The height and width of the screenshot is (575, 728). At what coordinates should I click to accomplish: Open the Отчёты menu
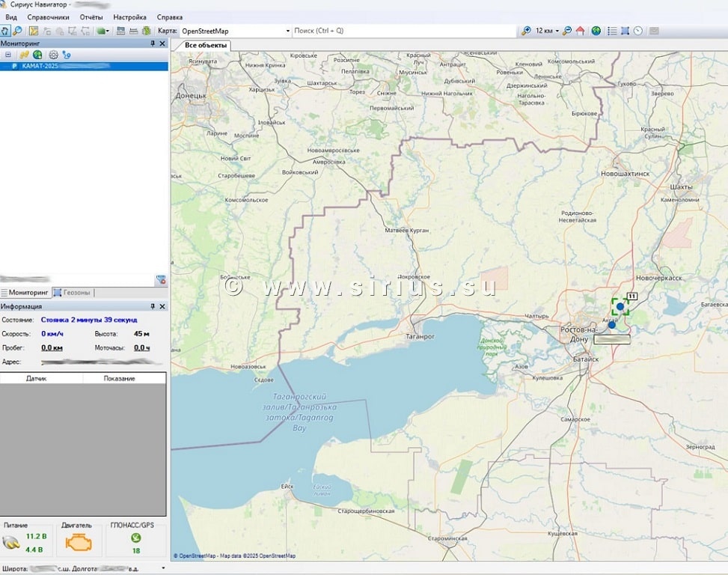(x=91, y=16)
